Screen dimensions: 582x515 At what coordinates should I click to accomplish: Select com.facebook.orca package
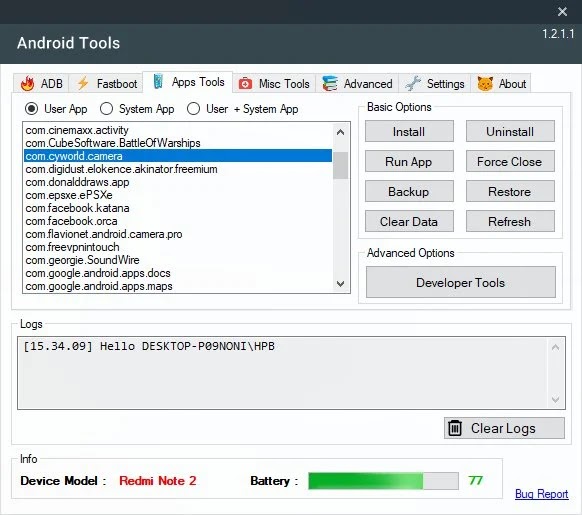(178, 221)
